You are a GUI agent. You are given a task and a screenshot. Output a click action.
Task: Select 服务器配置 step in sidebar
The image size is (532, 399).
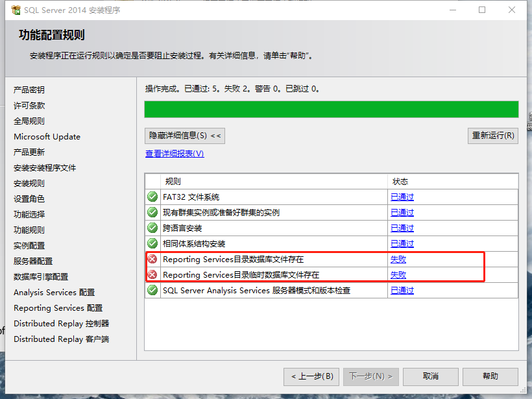[33, 261]
